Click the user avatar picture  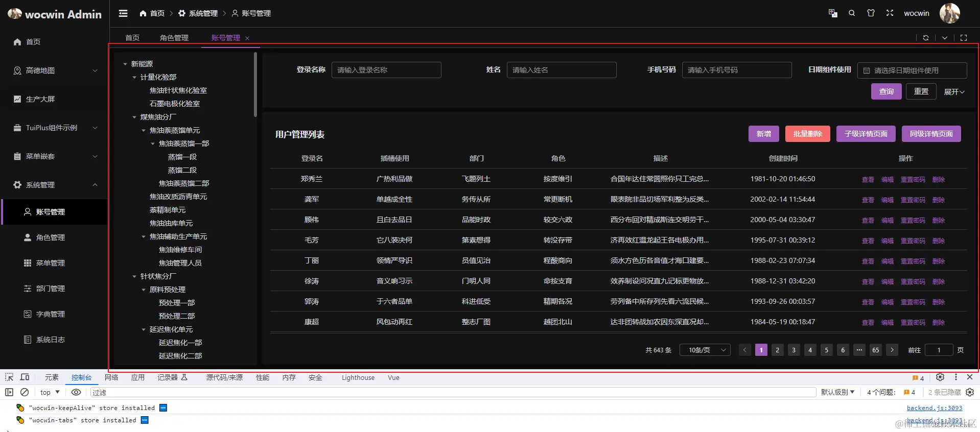(949, 13)
